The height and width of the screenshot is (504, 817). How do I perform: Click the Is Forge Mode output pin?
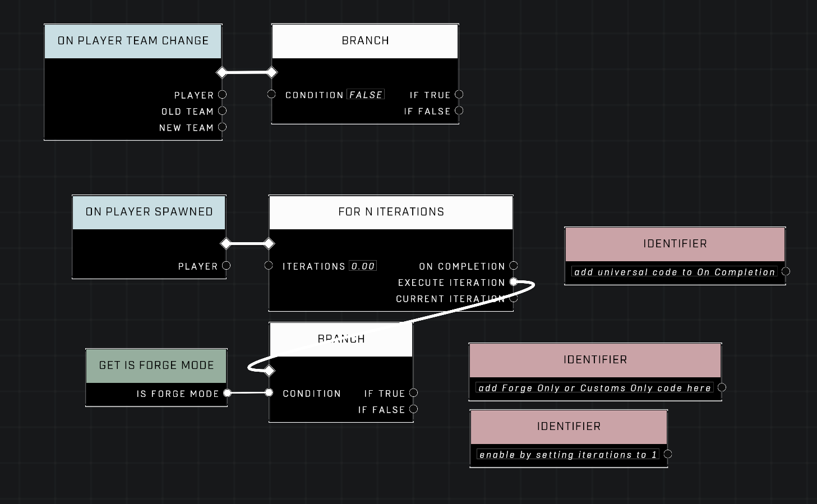[x=227, y=393]
